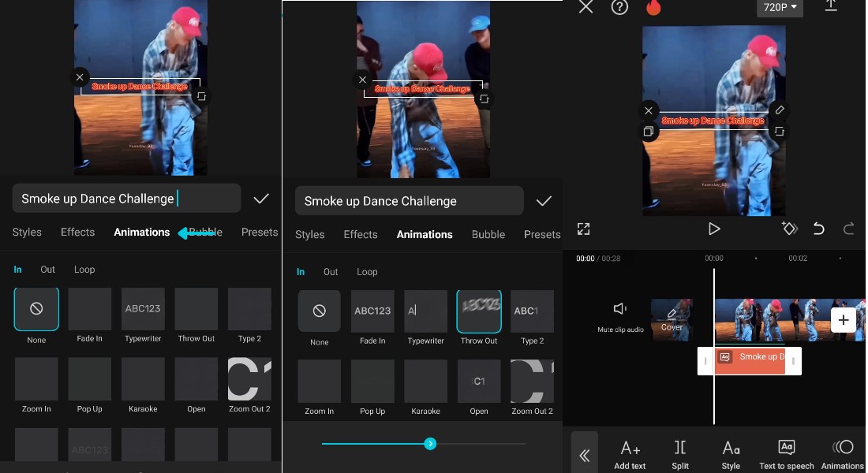Screen dimensions: 868x473
Task: Choose the Throw Out animation in the left panel
Action: click(x=196, y=309)
